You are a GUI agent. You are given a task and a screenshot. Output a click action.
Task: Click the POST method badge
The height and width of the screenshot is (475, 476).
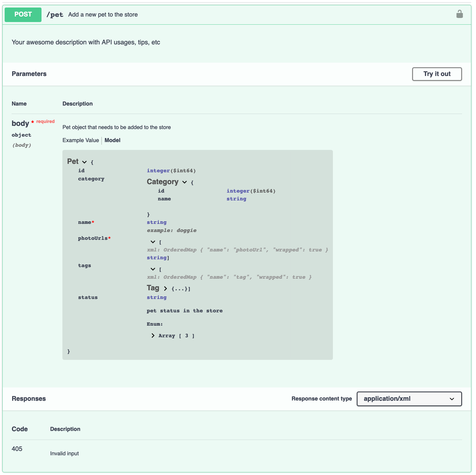23,14
